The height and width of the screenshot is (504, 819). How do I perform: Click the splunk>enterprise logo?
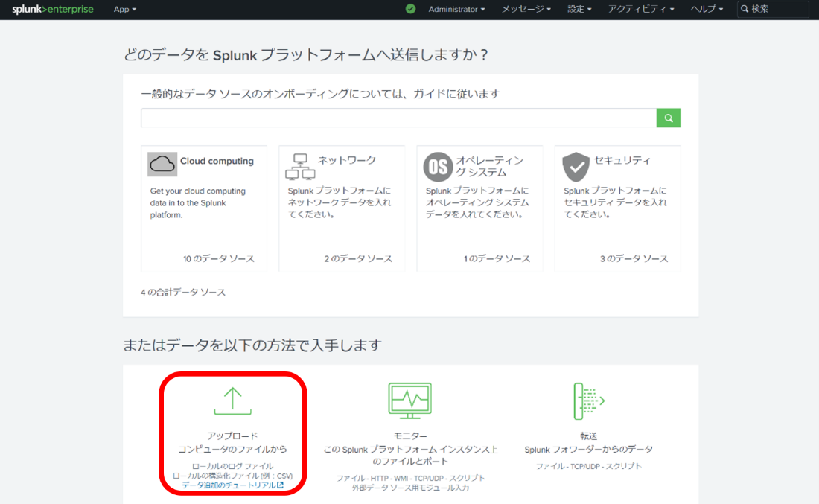52,9
